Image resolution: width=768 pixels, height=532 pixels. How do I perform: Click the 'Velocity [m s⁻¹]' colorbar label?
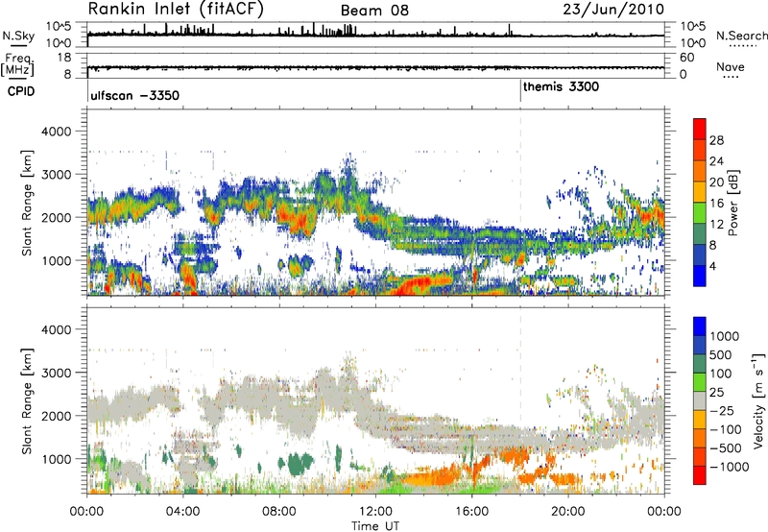(x=758, y=400)
